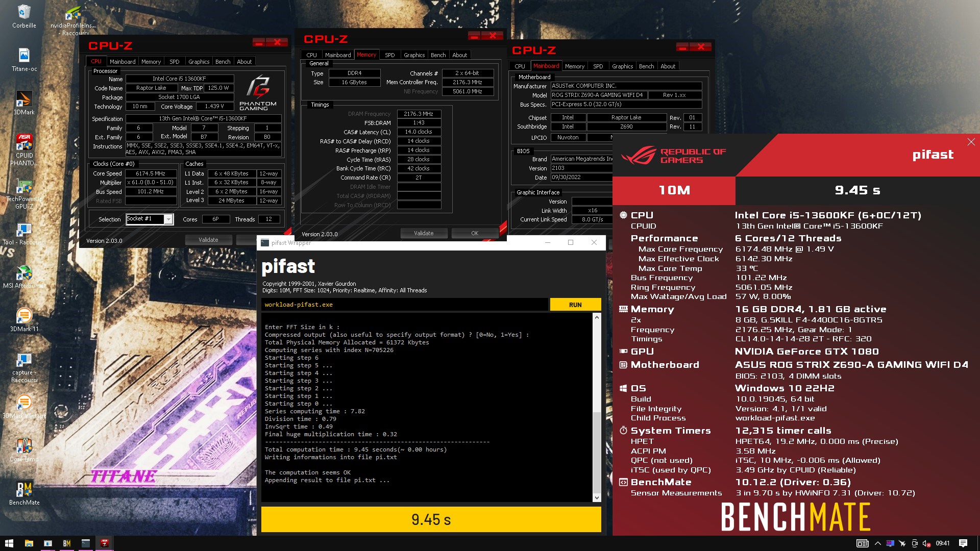Click the workload-pifast.exe field

(x=405, y=305)
